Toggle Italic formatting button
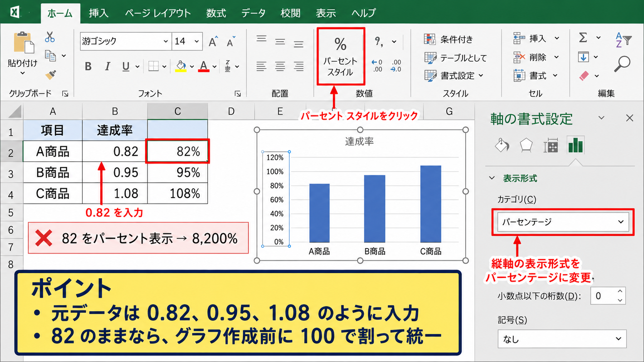 [107, 67]
